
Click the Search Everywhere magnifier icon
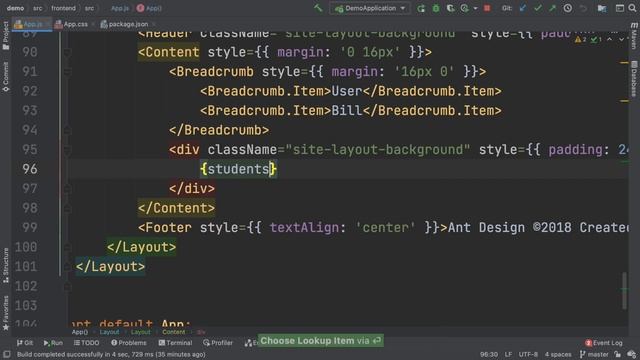click(x=632, y=8)
